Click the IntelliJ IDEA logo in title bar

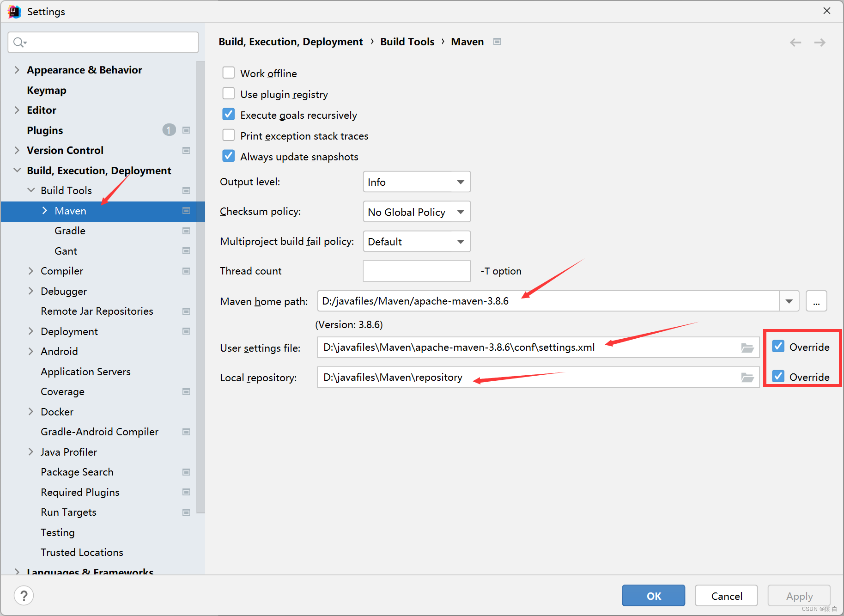[14, 12]
